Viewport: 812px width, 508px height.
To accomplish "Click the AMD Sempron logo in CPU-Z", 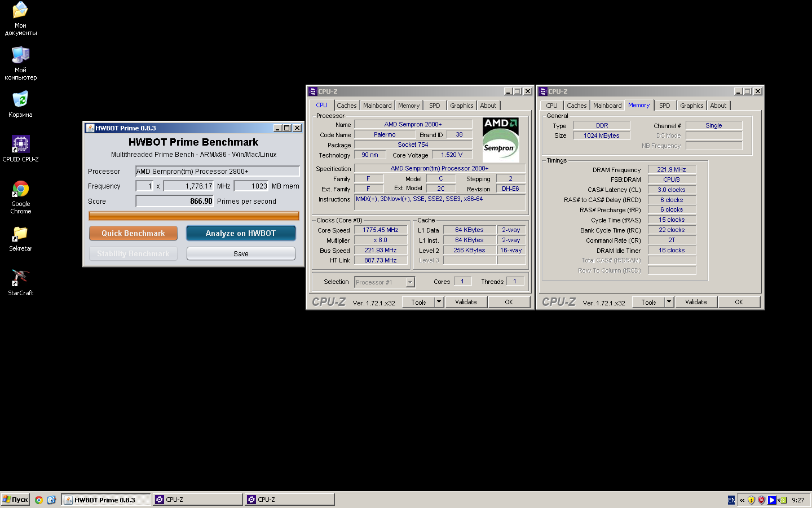I will tap(501, 139).
